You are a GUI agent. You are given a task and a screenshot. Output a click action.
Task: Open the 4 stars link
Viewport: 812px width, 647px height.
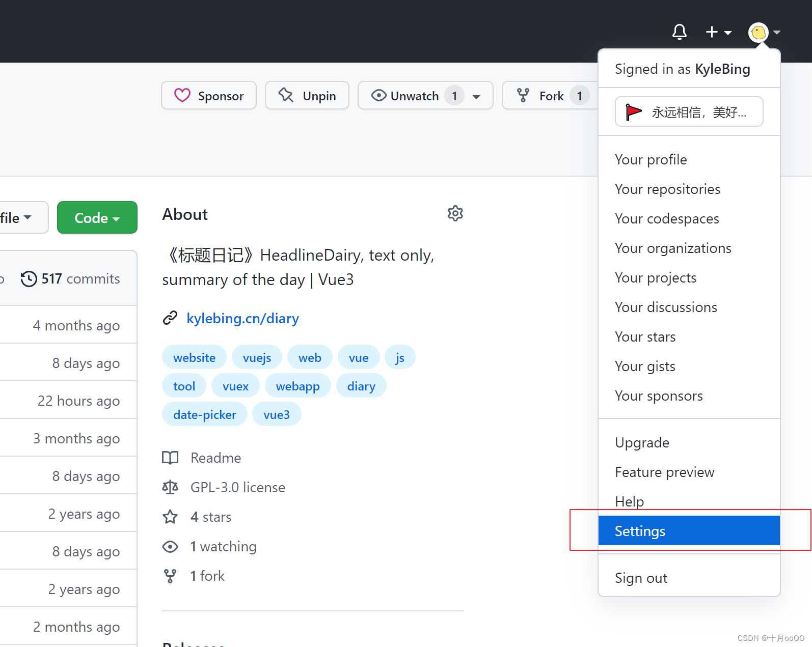[x=211, y=517]
